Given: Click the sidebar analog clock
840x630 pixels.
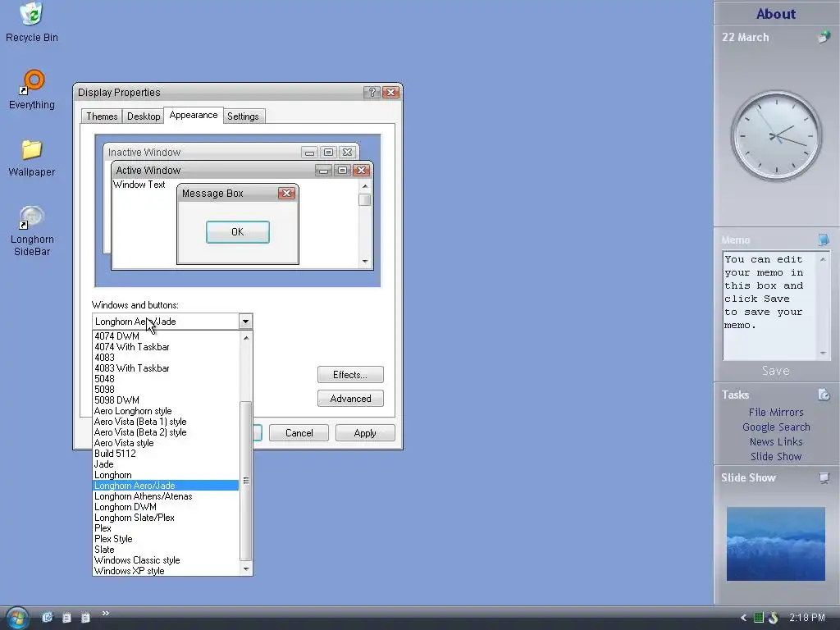Looking at the screenshot, I should 776,136.
